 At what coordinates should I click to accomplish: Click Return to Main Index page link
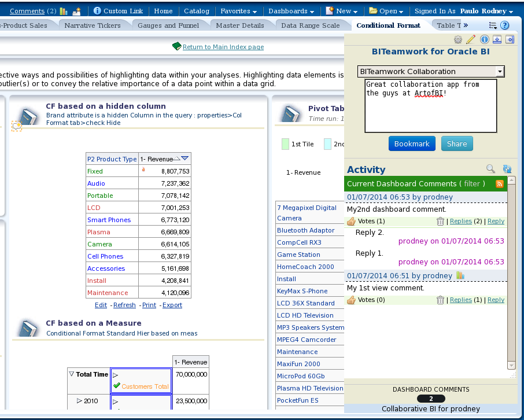click(x=222, y=47)
